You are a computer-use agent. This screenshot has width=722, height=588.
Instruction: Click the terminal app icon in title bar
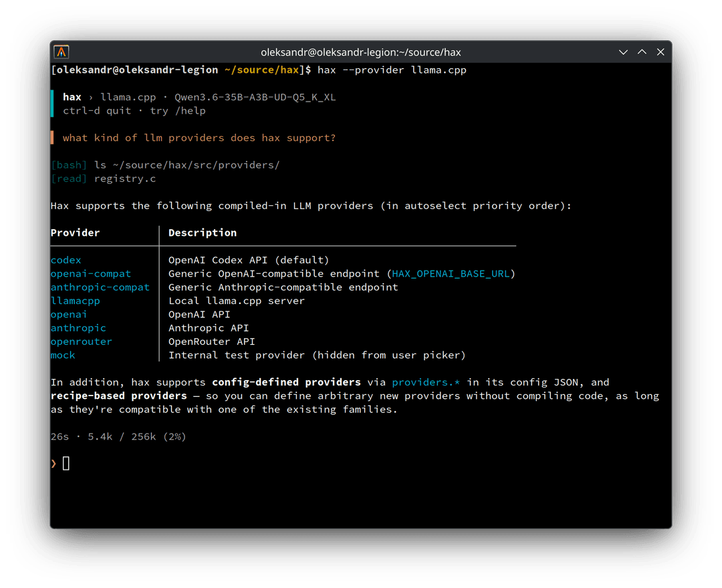click(62, 52)
